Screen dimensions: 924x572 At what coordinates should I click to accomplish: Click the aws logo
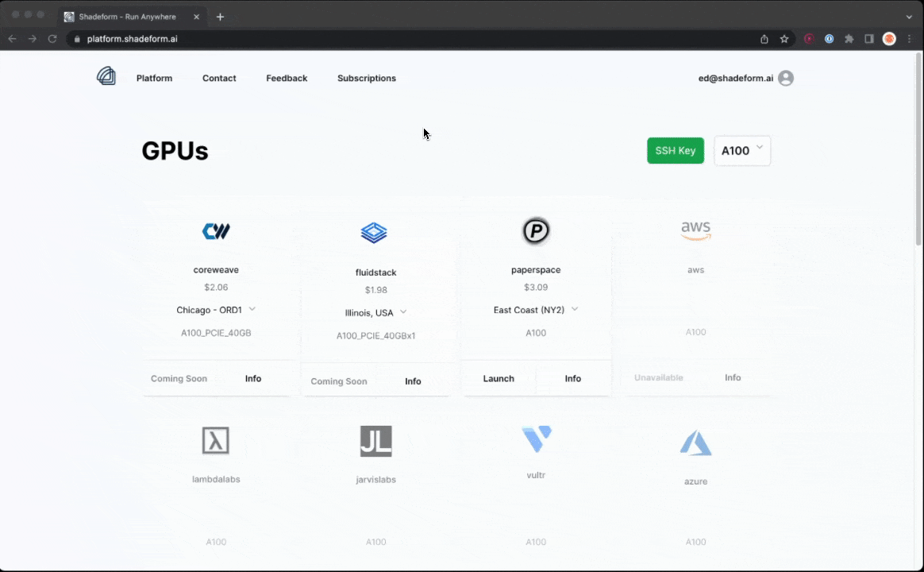[x=695, y=230]
